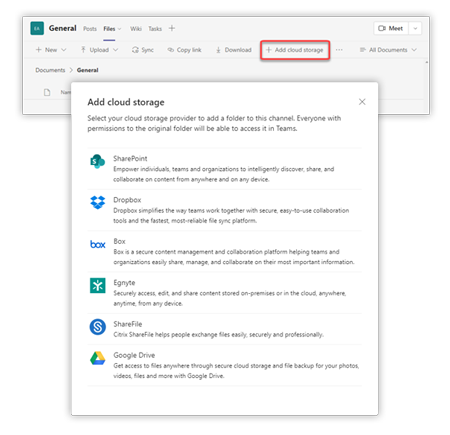Switch to the Wiki tab
The image size is (450, 435).
[136, 29]
